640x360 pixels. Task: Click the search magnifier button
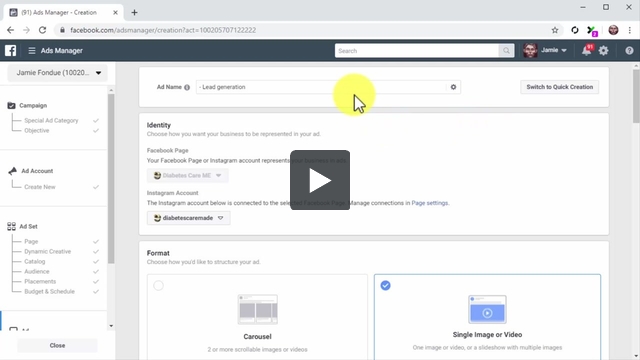coord(506,51)
